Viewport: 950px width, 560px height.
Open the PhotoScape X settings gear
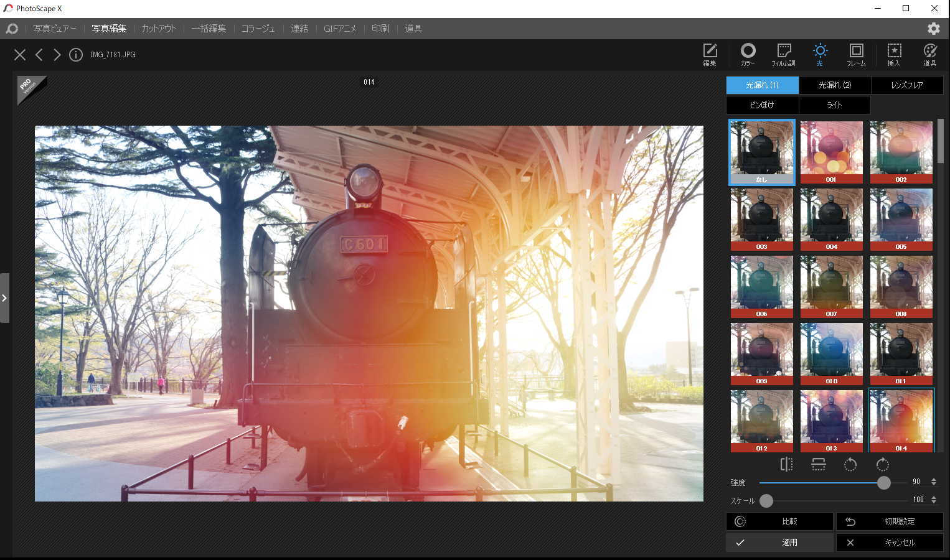933,28
